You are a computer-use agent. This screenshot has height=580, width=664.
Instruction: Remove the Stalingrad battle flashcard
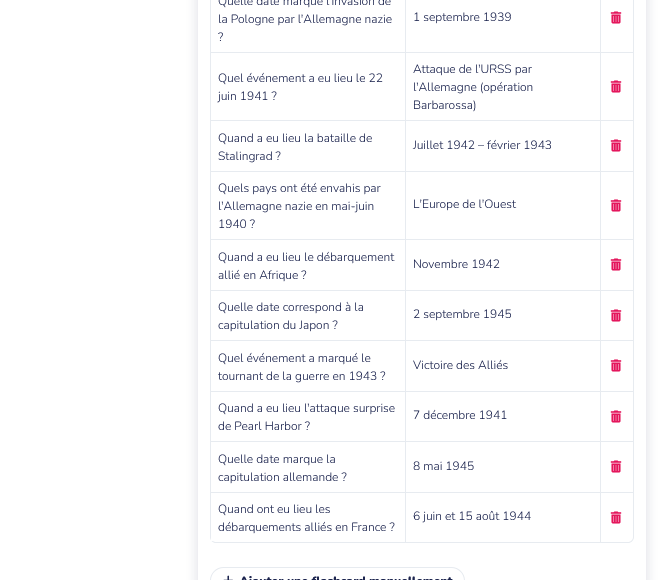pos(616,146)
